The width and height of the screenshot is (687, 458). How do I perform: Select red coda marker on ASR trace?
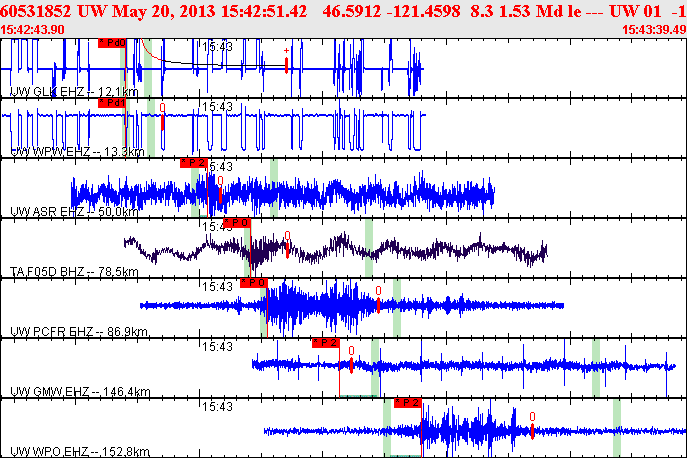(220, 190)
